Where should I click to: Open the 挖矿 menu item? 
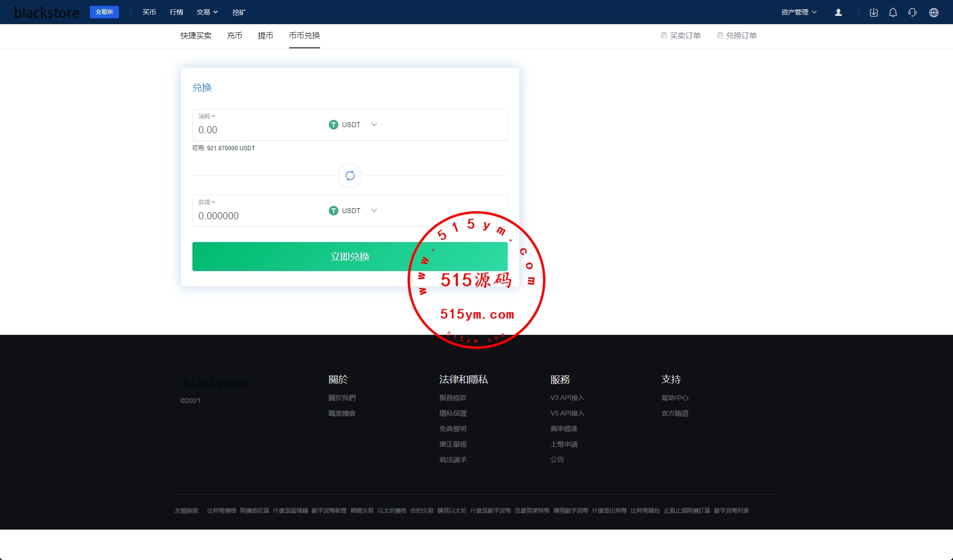239,12
